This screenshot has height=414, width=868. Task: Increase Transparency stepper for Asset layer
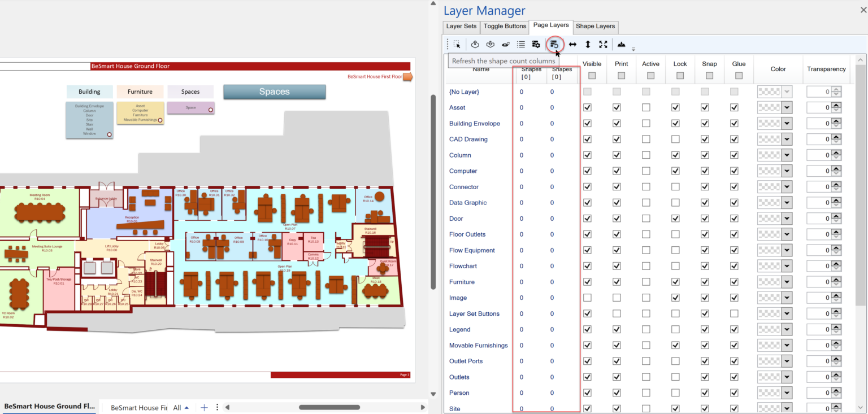point(836,105)
